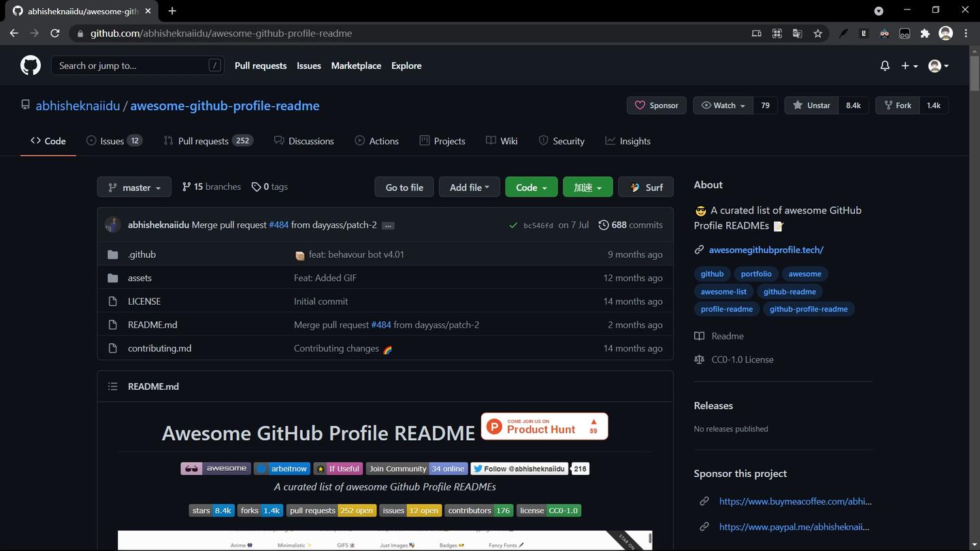Screen dimensions: 980x551
Task: Open commit history via the clock icon
Action: (603, 224)
